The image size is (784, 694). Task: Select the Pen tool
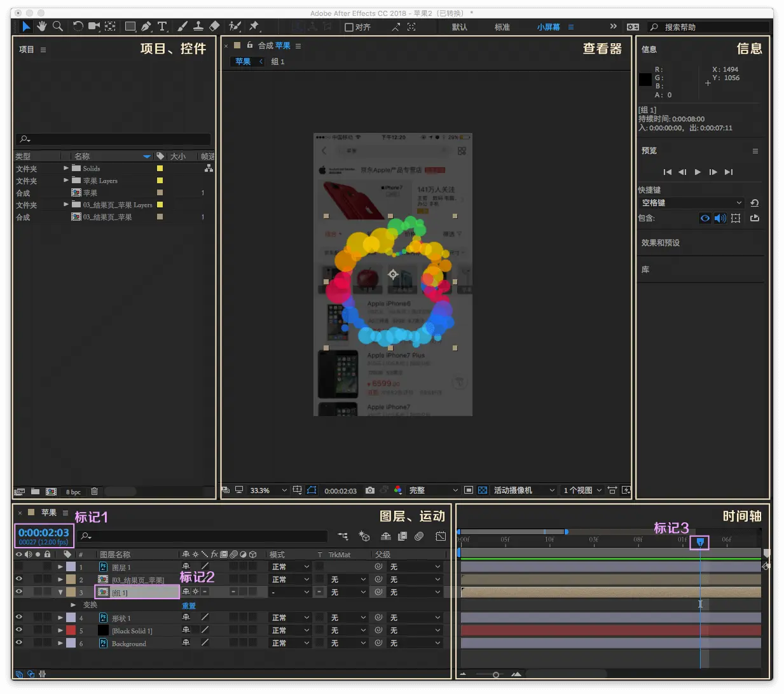click(x=146, y=26)
